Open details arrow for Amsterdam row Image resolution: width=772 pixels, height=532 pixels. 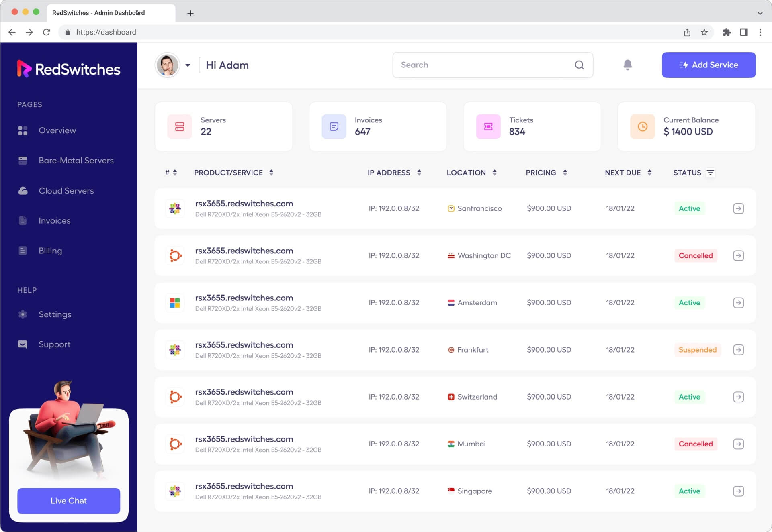pos(738,303)
